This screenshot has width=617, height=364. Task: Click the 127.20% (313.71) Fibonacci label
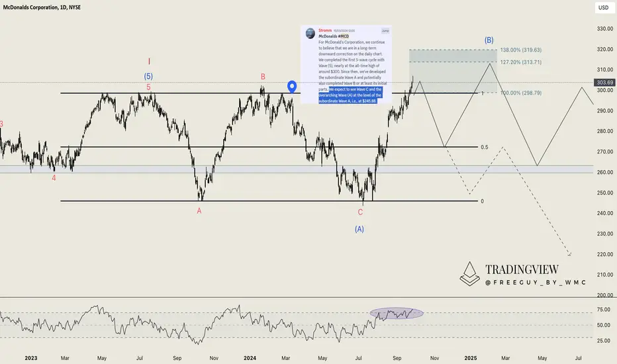click(x=520, y=62)
